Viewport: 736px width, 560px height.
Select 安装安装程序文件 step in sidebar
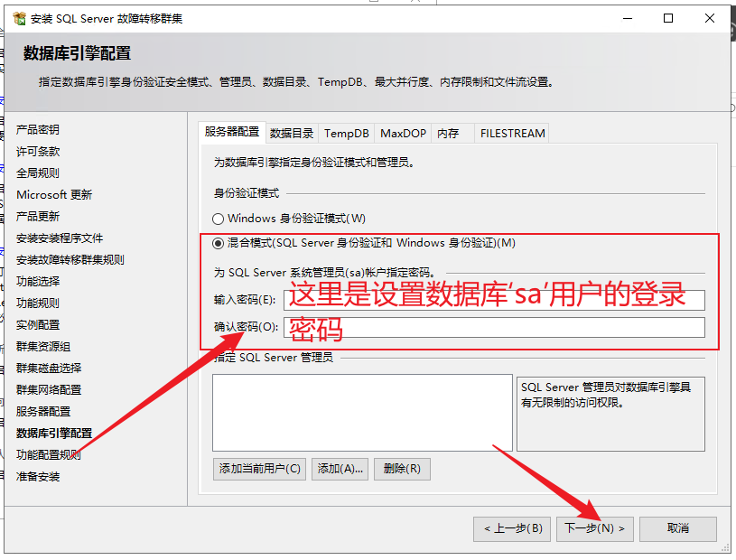tap(60, 238)
